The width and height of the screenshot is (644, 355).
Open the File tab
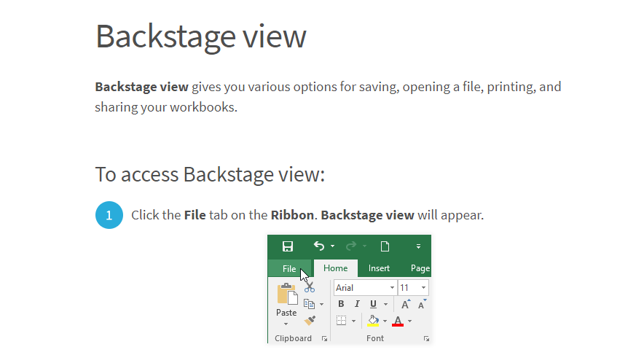tap(289, 269)
